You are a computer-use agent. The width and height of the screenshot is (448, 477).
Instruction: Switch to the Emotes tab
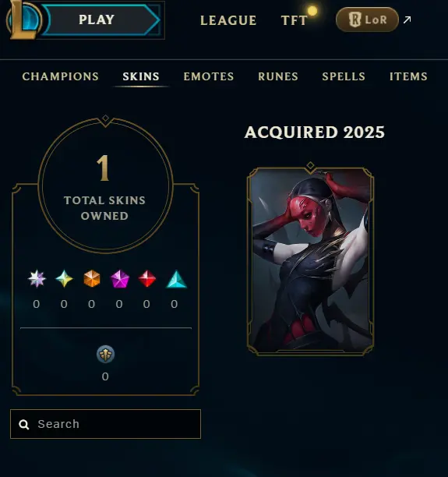pyautogui.click(x=209, y=76)
